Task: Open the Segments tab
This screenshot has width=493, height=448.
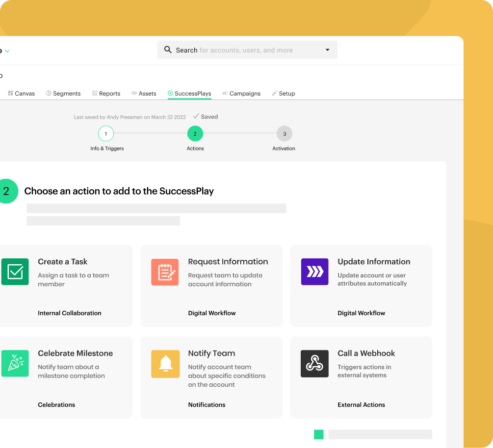Action: 63,93
